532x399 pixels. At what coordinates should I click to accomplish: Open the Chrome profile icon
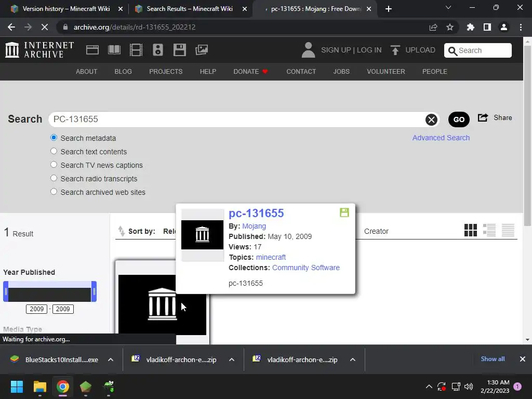tap(504, 27)
